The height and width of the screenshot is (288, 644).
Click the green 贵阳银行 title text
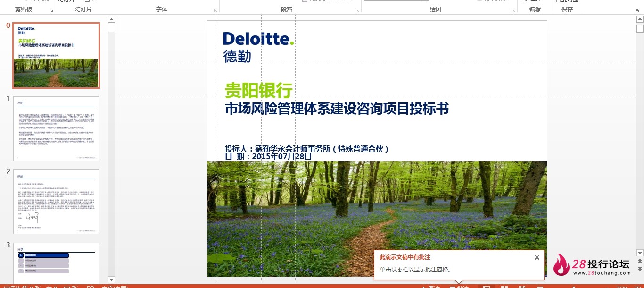(x=259, y=90)
